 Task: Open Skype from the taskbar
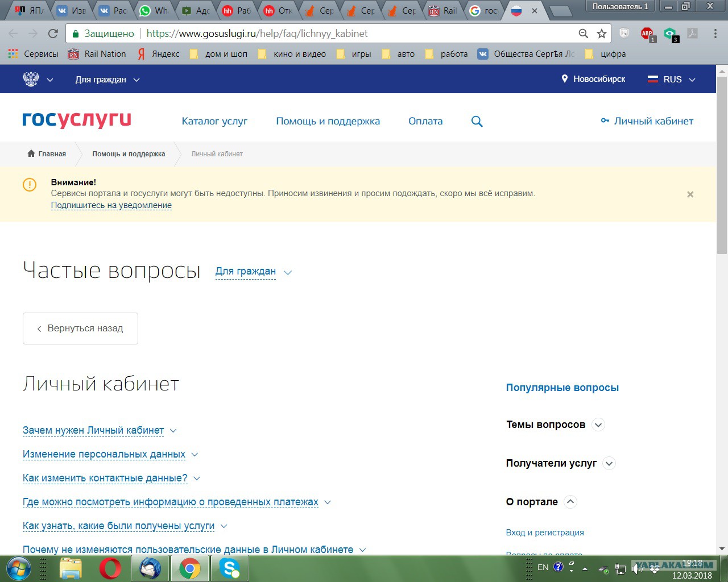point(230,568)
